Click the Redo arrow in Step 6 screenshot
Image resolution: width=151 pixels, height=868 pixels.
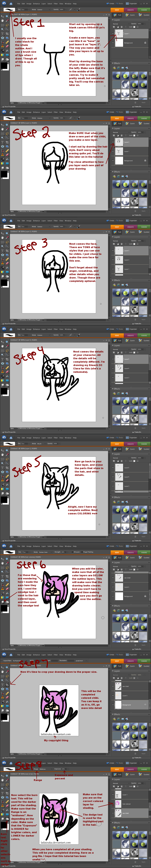click(x=117, y=546)
